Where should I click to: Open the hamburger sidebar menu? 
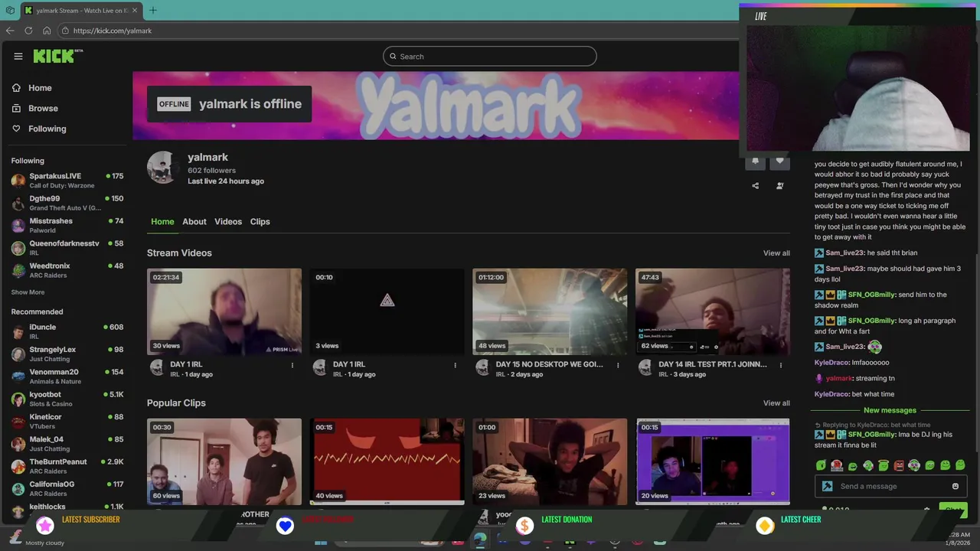tap(18, 56)
